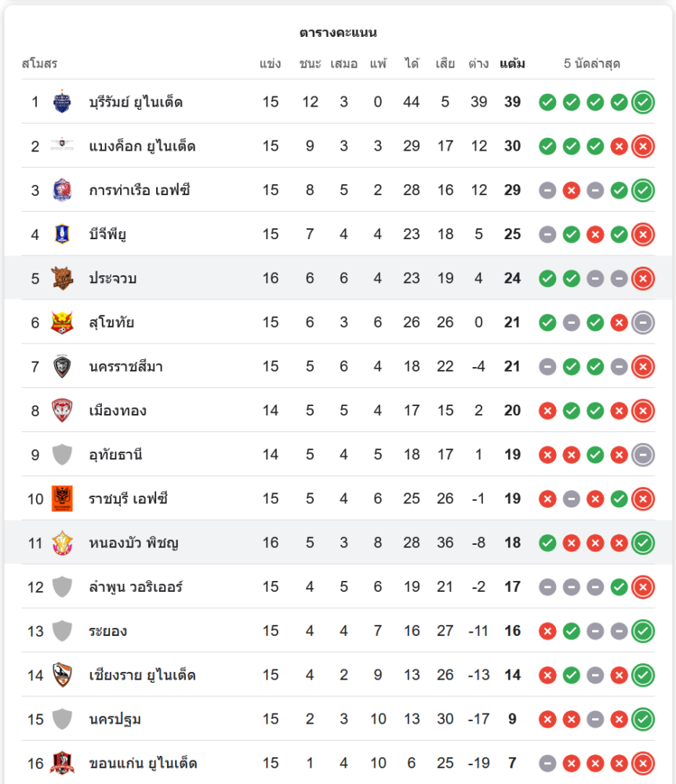Screen dimensions: 676x784
Task: Click Bangkok United's latest match loss indicator
Action: (643, 146)
